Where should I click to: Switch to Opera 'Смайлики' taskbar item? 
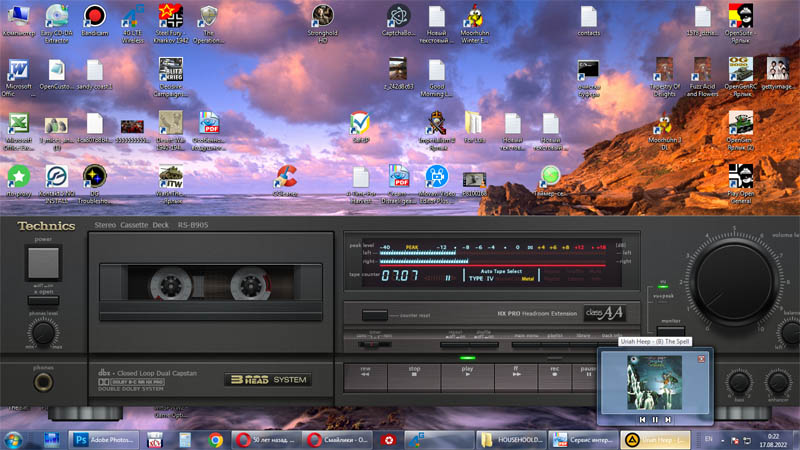pos(337,439)
